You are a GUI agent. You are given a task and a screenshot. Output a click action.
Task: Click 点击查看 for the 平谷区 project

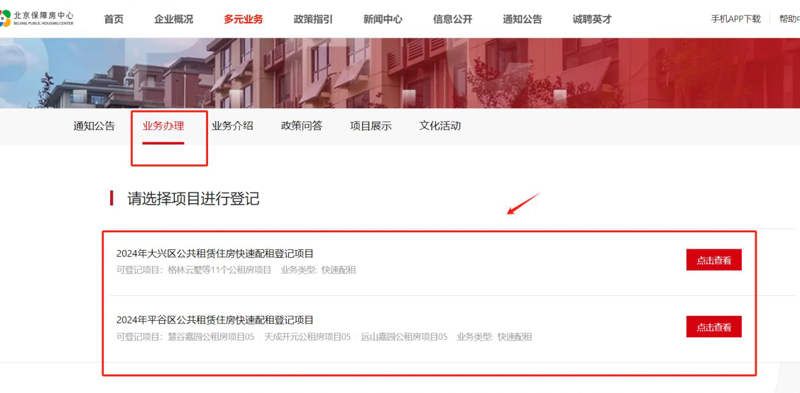click(x=714, y=327)
